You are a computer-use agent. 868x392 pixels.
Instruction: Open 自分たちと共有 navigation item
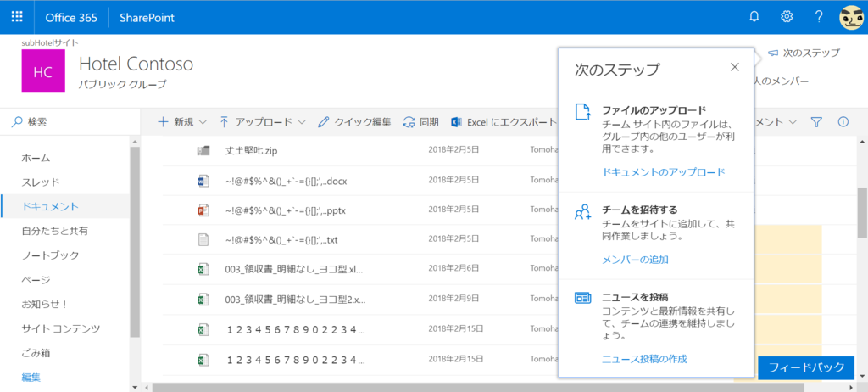point(55,231)
